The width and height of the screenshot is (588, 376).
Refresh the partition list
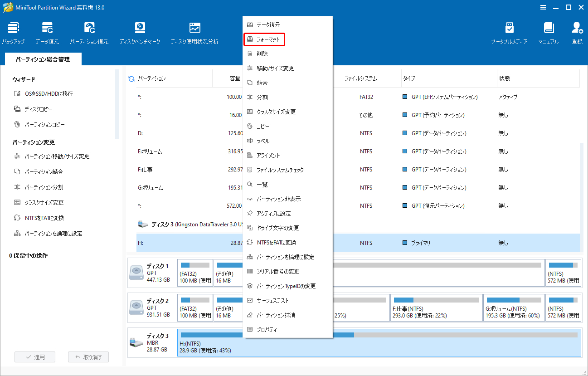coord(131,78)
